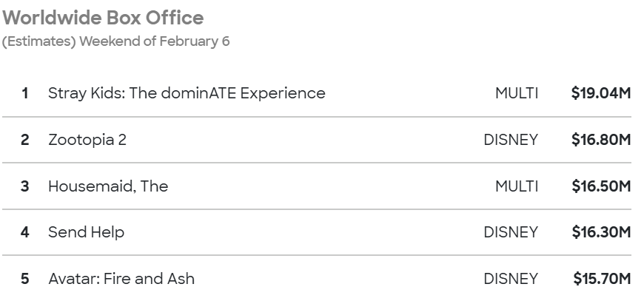Click the $19.04M gross figure
Screen dimensions: 644x301
[600, 93]
